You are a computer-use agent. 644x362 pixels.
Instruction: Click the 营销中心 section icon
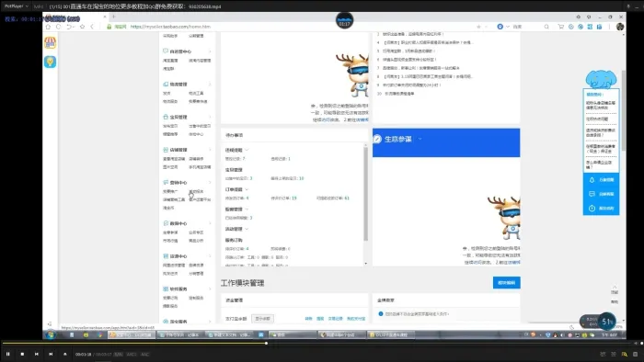pyautogui.click(x=166, y=183)
